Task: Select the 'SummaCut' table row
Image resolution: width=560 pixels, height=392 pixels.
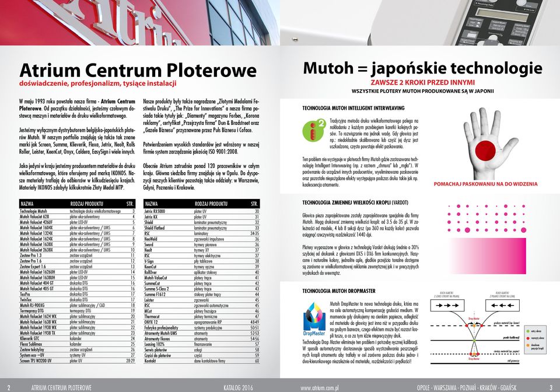Action: (201, 283)
